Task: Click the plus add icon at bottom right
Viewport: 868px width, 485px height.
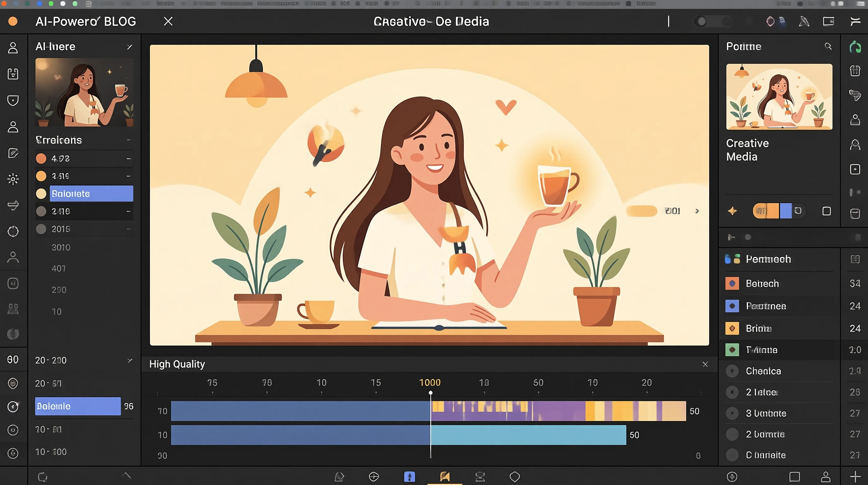Action: click(x=855, y=476)
